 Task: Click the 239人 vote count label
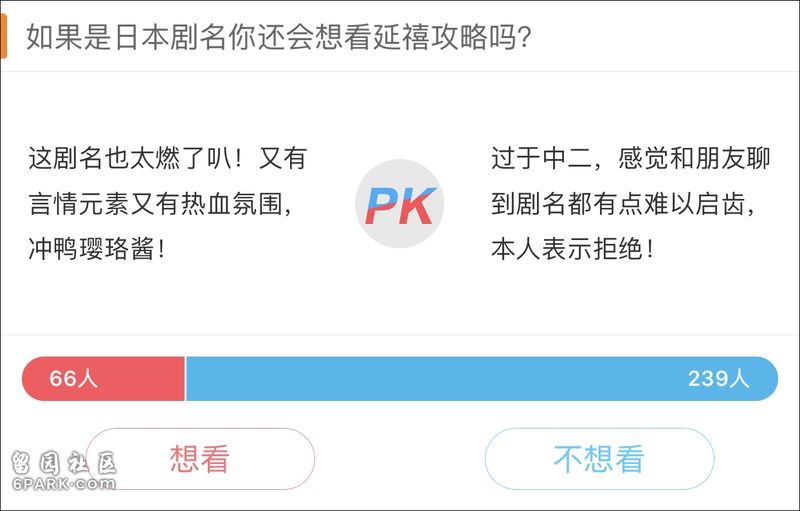tap(718, 378)
